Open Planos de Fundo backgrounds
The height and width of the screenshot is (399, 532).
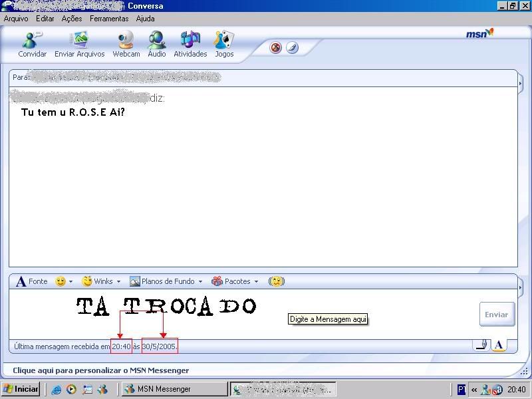(162, 281)
